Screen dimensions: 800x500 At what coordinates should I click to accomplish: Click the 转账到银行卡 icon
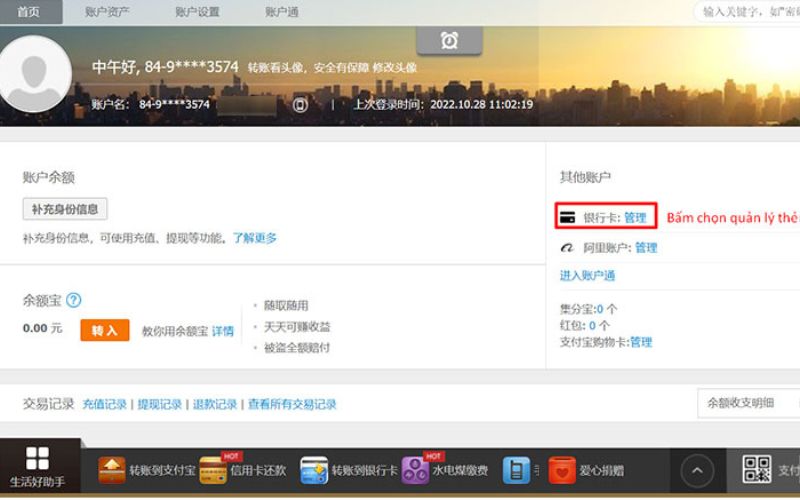(314, 470)
